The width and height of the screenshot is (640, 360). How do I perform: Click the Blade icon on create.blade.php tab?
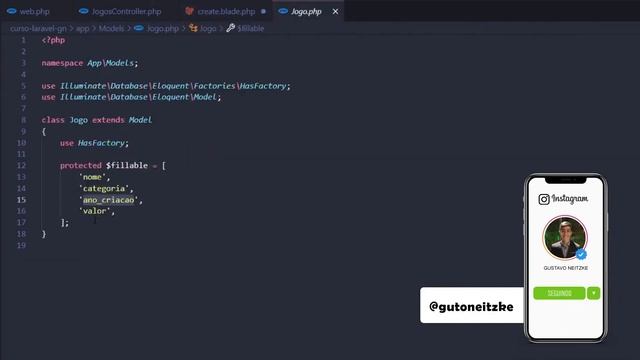coord(189,11)
